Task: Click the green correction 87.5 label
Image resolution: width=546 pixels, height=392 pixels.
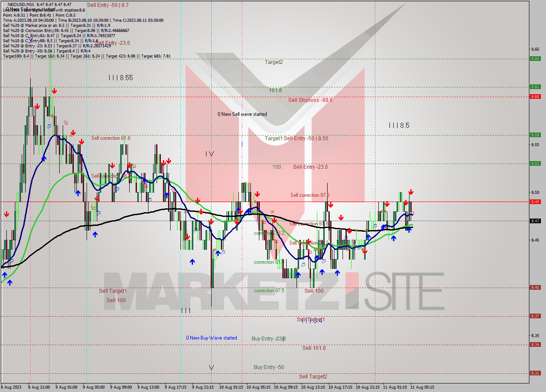Action: (270, 291)
